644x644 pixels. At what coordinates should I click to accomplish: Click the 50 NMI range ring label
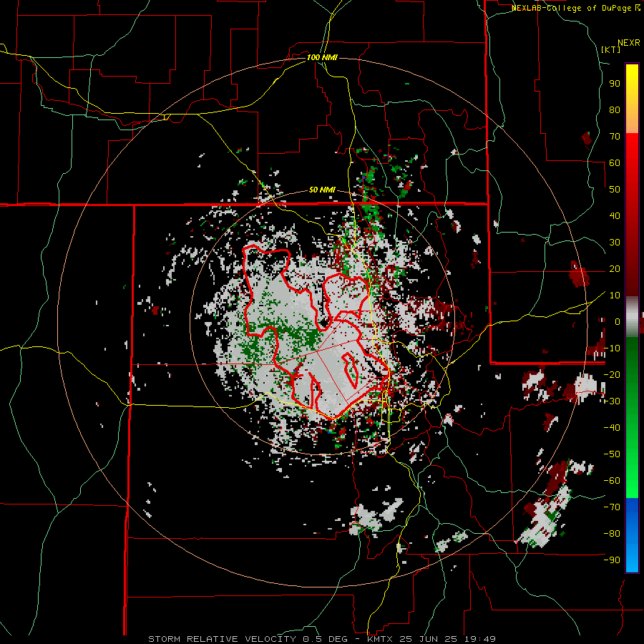point(322,190)
